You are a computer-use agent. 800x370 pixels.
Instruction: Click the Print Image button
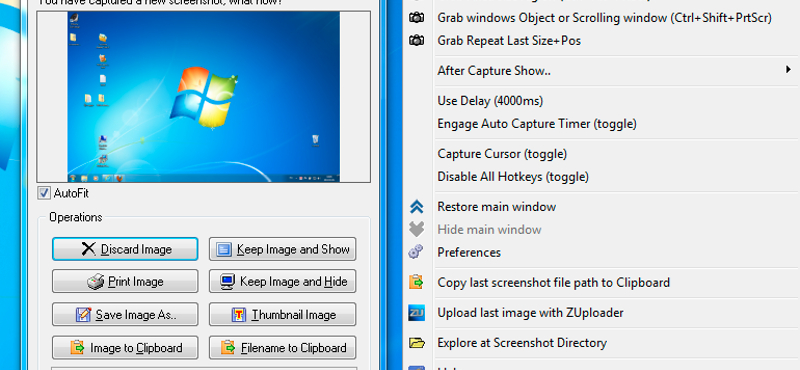point(125,282)
